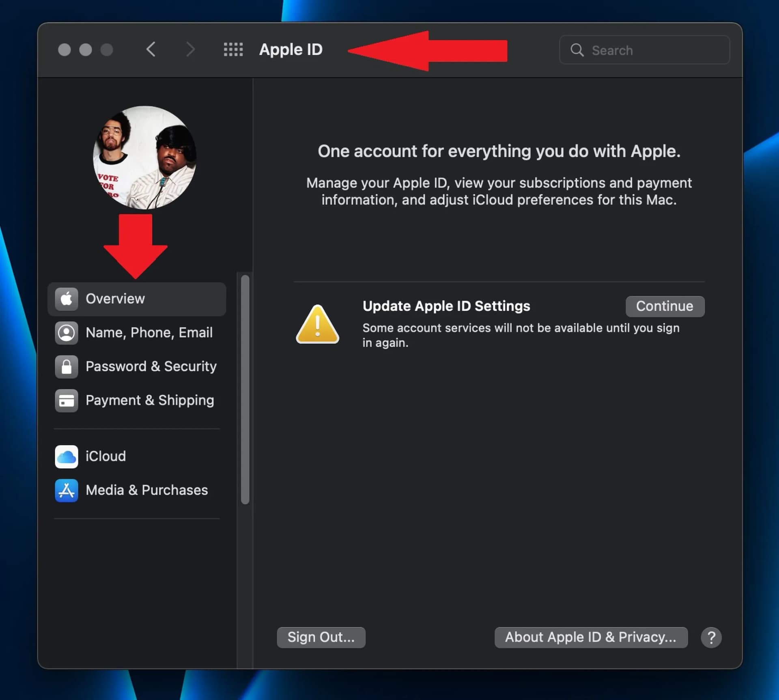Click the iCloud cloud icon
The image size is (779, 700).
pyautogui.click(x=67, y=457)
